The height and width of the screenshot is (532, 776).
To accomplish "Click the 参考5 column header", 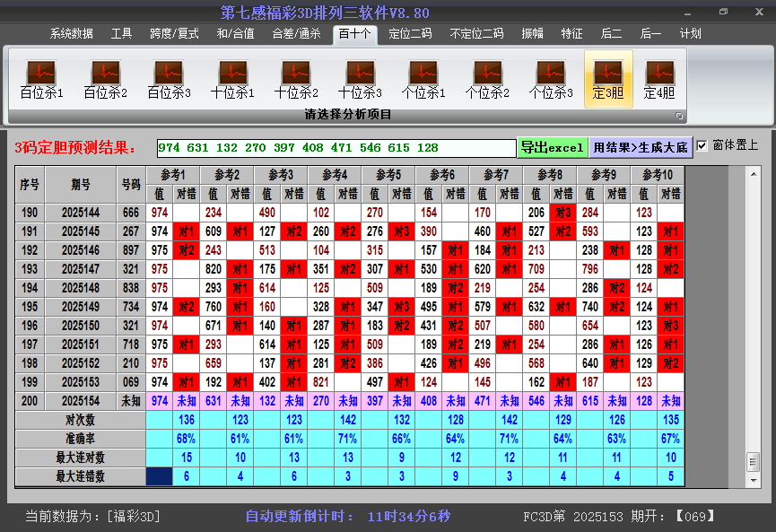I will click(x=388, y=175).
